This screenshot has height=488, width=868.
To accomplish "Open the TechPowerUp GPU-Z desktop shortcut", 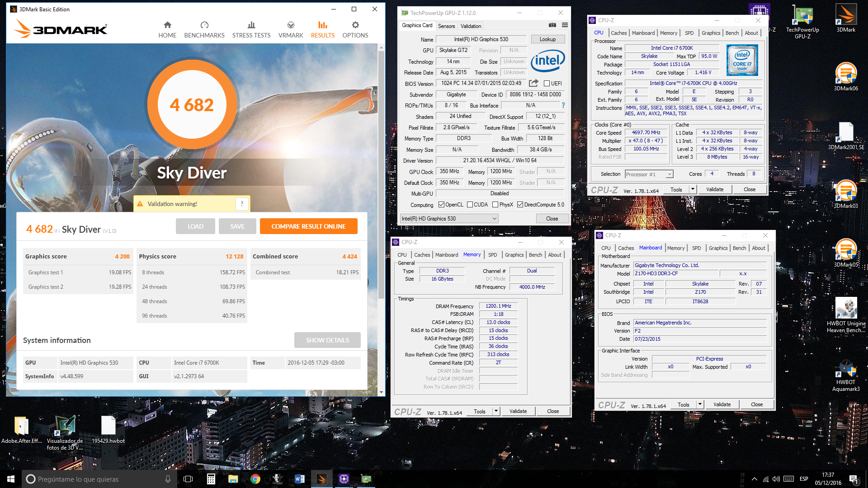I will point(802,22).
